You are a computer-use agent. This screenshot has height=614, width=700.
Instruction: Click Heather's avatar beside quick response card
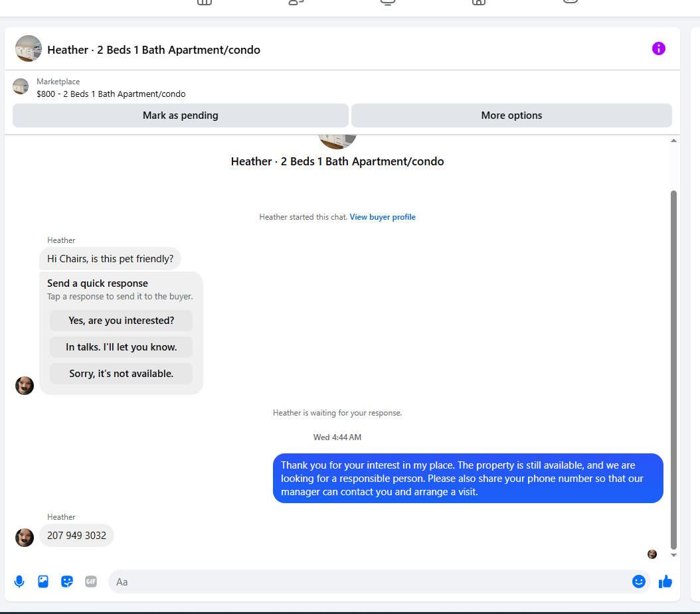click(x=25, y=386)
